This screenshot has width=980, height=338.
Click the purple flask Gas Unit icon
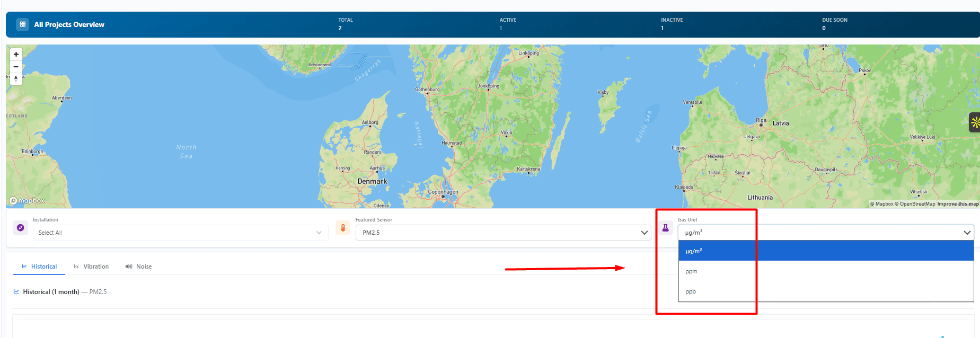pos(665,228)
